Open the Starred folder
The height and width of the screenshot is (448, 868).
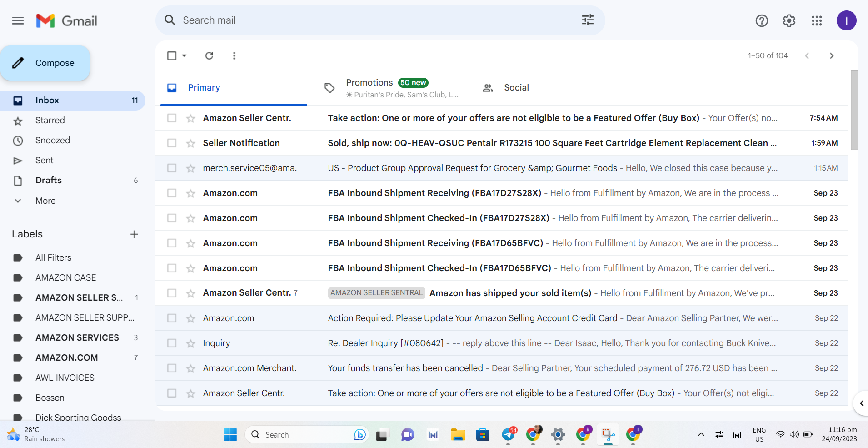[x=73, y=121]
